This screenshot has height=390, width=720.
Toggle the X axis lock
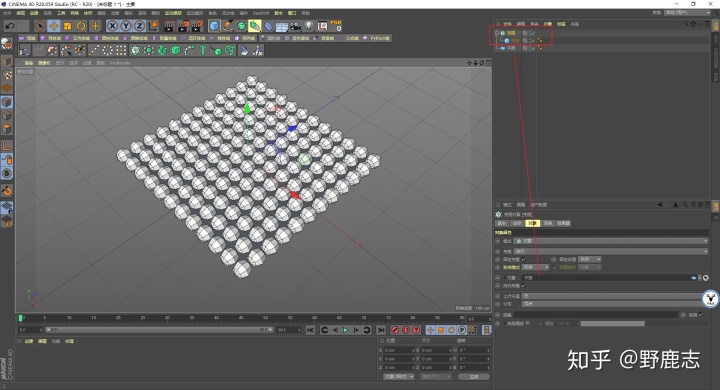pos(112,26)
